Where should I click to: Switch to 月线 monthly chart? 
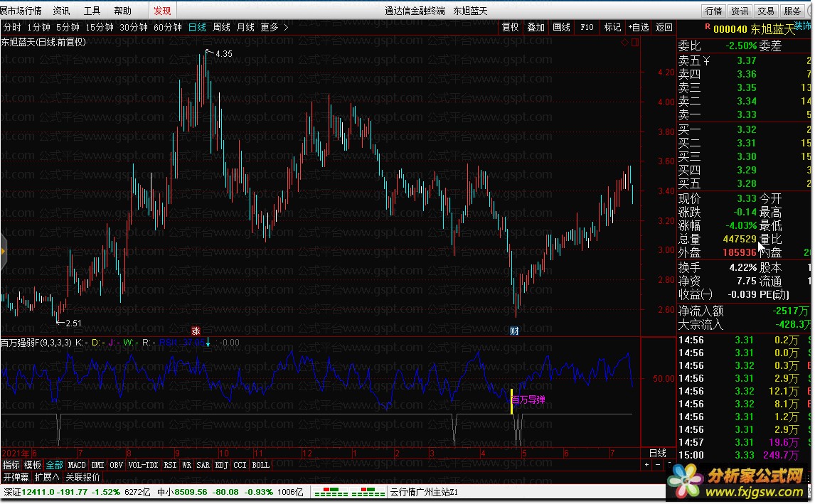point(245,27)
